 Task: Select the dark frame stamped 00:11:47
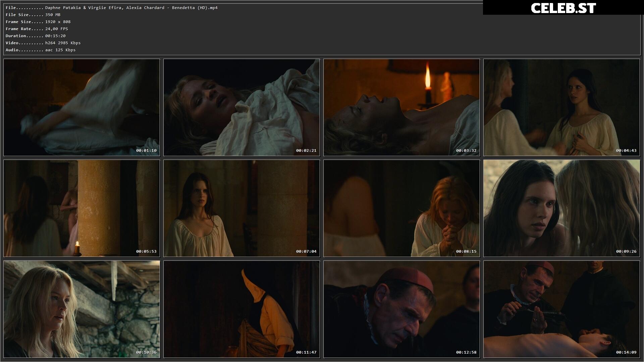[x=241, y=309]
